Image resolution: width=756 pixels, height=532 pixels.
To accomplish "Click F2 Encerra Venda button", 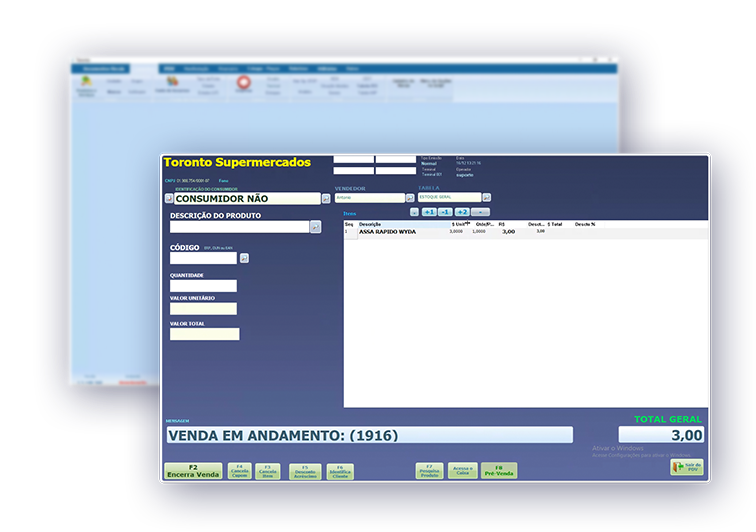I will point(193,470).
